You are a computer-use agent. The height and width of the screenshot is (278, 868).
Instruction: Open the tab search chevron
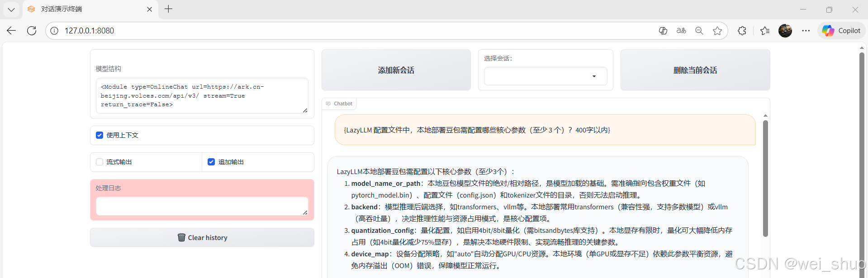(x=11, y=9)
